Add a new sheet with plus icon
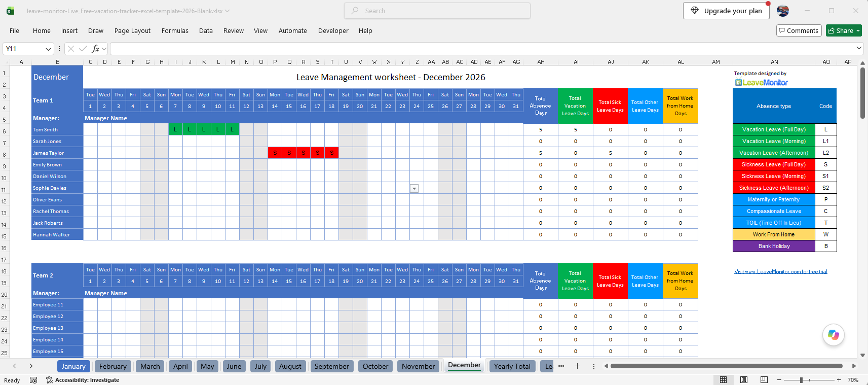This screenshot has height=385, width=868. click(x=577, y=366)
